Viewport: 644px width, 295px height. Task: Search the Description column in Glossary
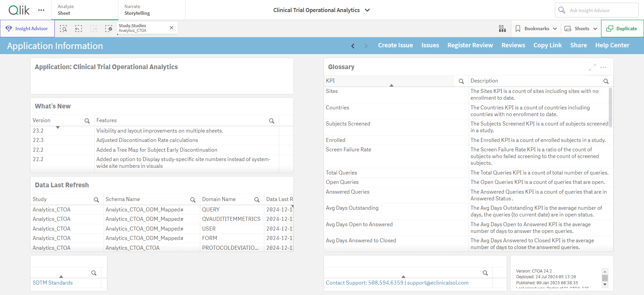tap(606, 81)
